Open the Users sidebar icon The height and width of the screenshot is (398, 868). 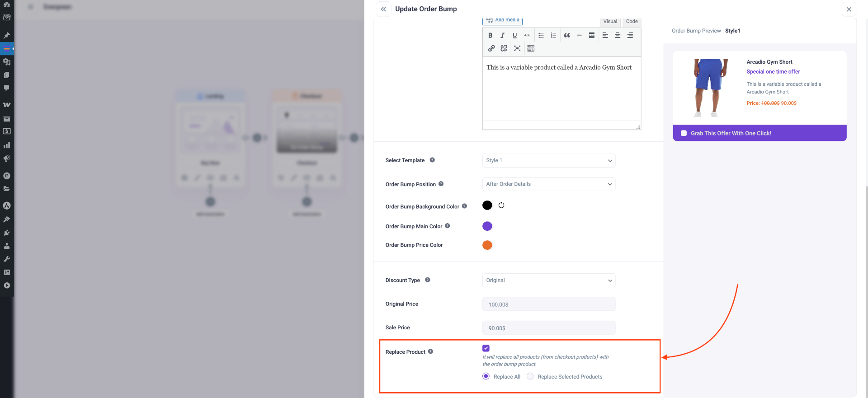pyautogui.click(x=7, y=246)
